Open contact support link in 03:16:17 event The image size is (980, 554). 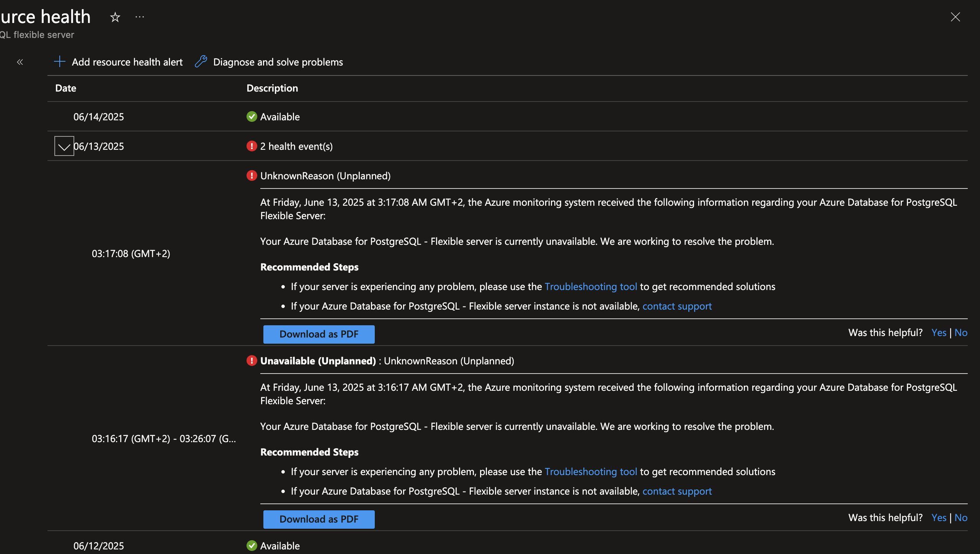(677, 491)
